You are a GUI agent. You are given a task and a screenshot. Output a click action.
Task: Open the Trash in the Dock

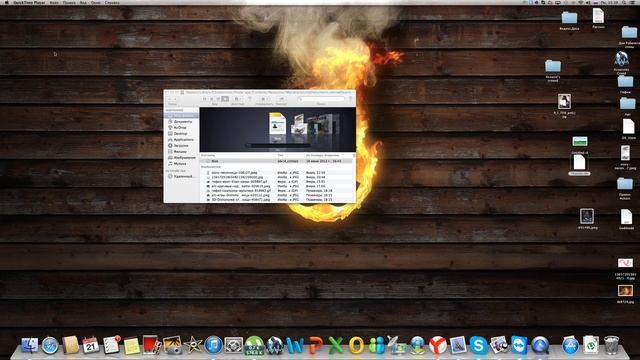pyautogui.click(x=611, y=345)
